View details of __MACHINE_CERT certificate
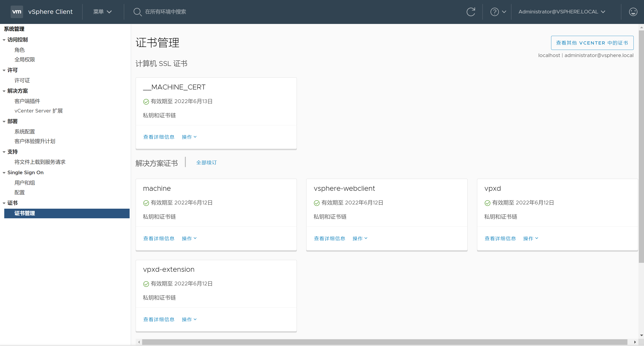This screenshot has height=346, width=644. coord(159,137)
